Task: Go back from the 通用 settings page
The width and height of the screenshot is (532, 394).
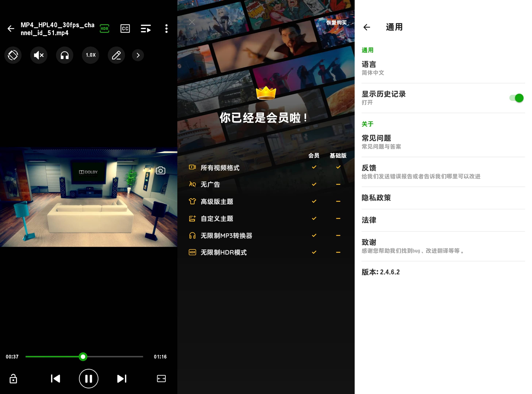Action: click(367, 27)
